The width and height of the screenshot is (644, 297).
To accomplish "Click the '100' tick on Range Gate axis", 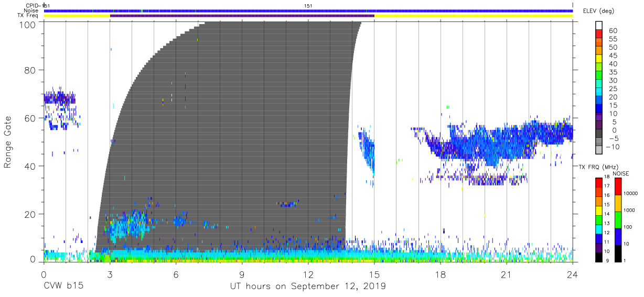I will 28,25.
